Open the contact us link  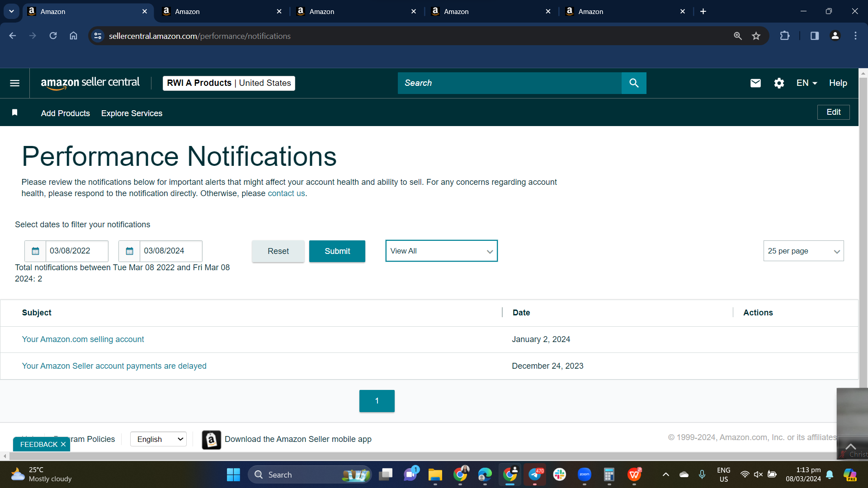click(x=286, y=193)
